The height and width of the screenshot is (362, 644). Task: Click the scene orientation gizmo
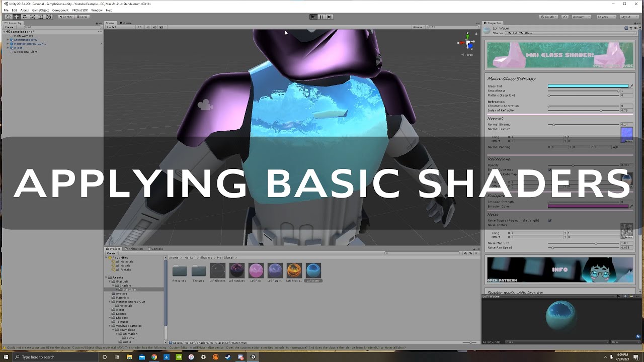(x=468, y=43)
